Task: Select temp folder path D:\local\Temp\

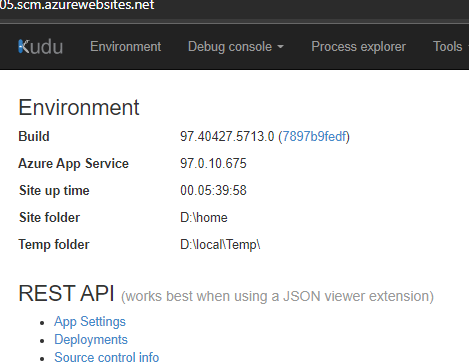Action: [x=220, y=245]
